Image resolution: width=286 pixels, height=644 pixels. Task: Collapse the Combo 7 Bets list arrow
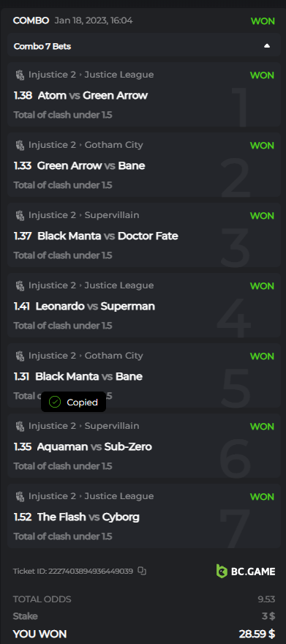pyautogui.click(x=267, y=46)
